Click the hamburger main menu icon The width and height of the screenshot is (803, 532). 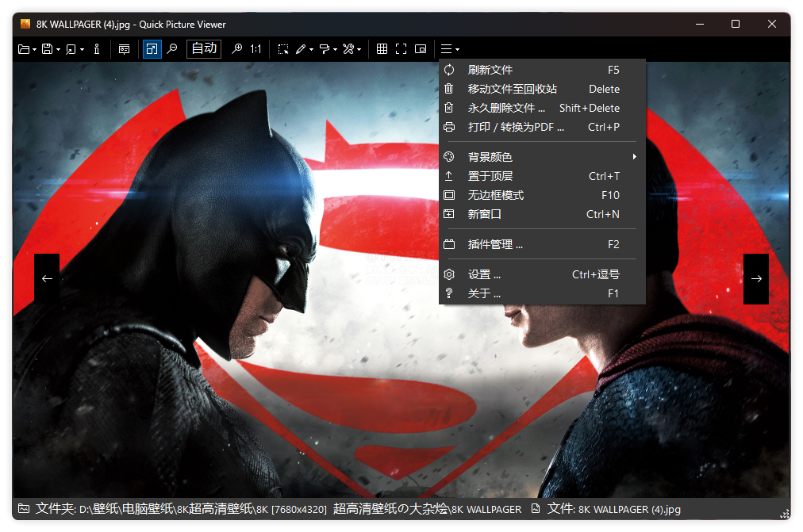[x=447, y=49]
